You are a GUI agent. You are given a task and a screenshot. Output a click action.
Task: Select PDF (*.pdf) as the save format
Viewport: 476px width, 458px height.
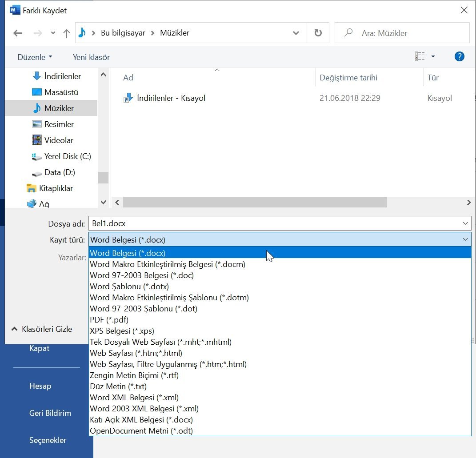pyautogui.click(x=109, y=319)
